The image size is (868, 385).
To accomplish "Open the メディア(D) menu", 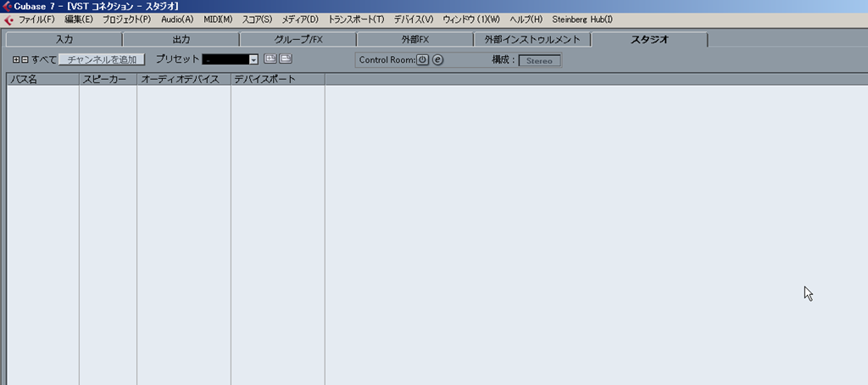I will click(301, 20).
